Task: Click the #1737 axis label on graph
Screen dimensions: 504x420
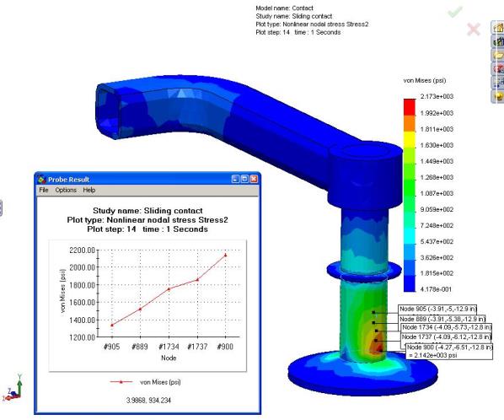Action: (x=197, y=347)
